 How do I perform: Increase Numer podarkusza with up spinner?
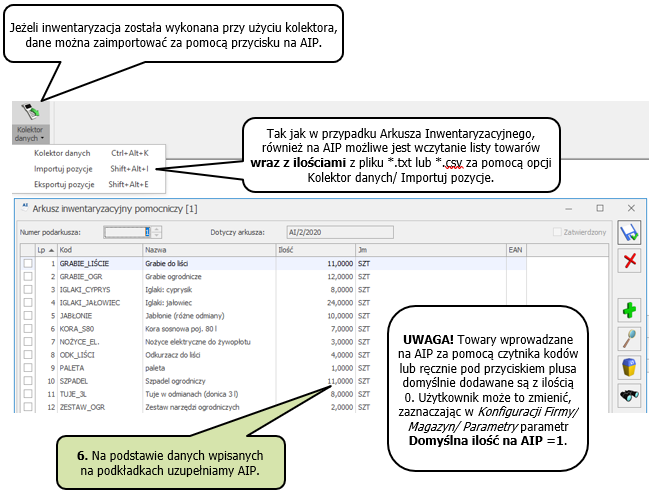(x=156, y=229)
